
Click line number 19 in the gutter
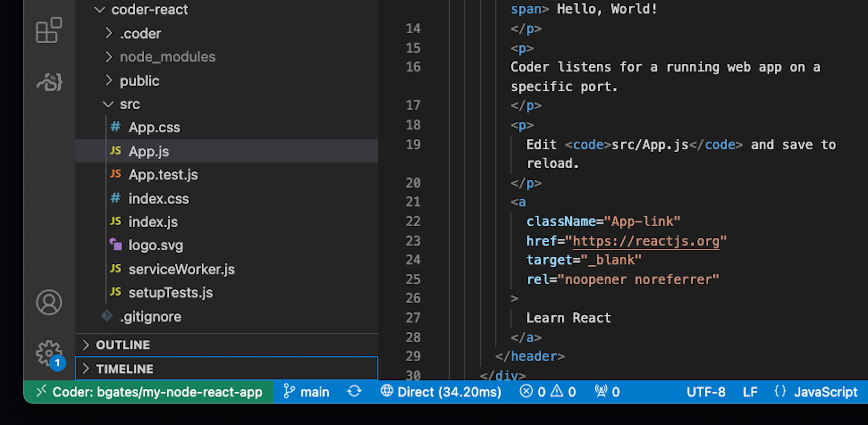click(413, 144)
